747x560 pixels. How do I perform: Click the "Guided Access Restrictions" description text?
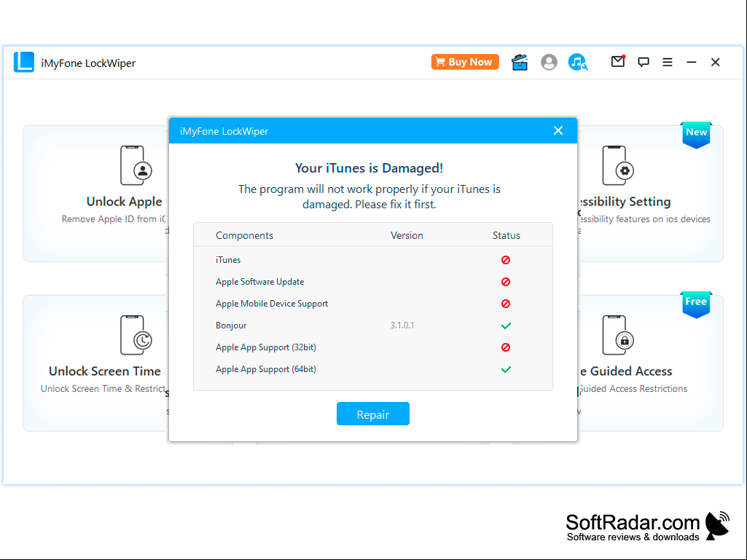[633, 389]
